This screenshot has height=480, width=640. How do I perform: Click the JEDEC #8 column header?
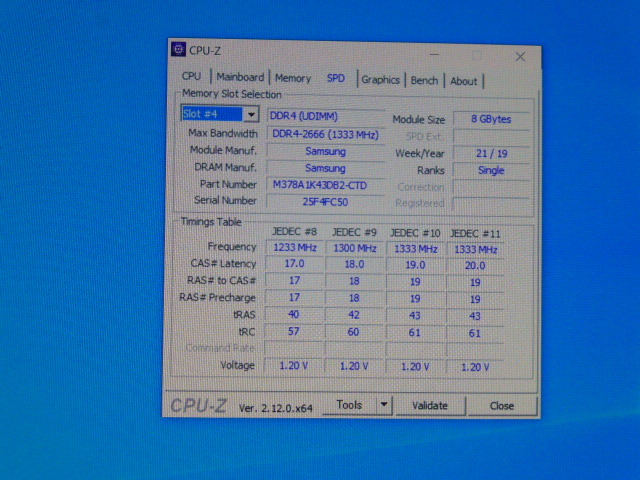click(294, 231)
